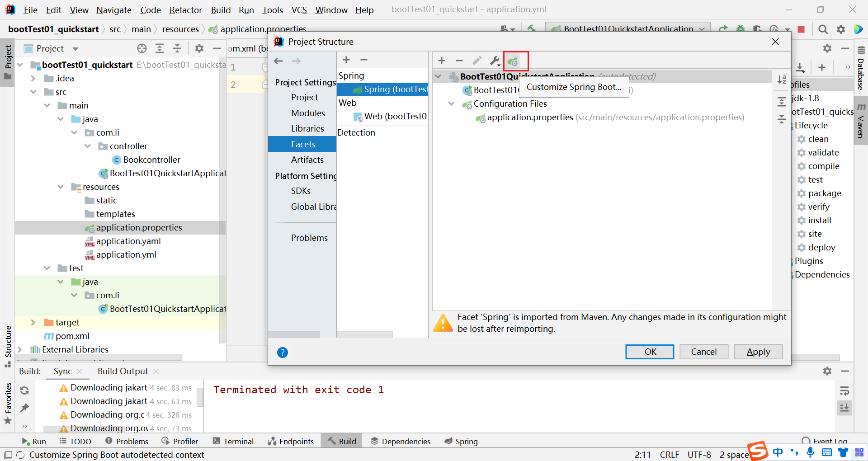Click the plus icon above BootTest01 application context
868x461 pixels.
(442, 61)
